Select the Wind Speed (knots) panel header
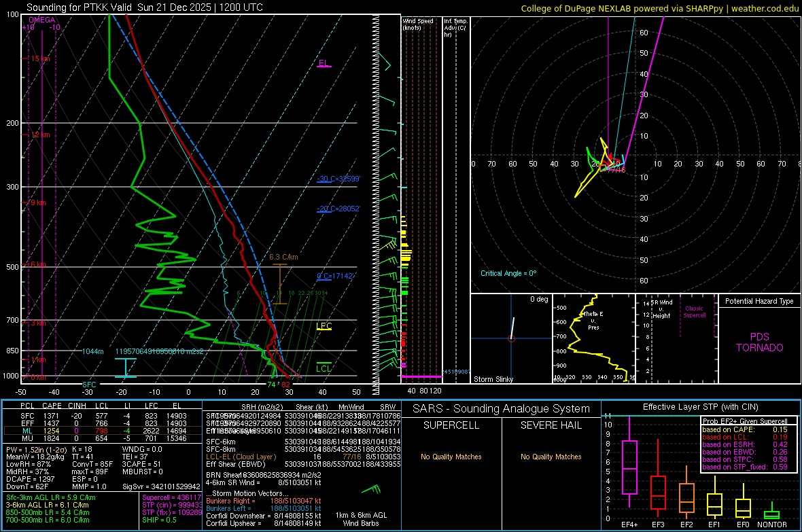 point(418,24)
